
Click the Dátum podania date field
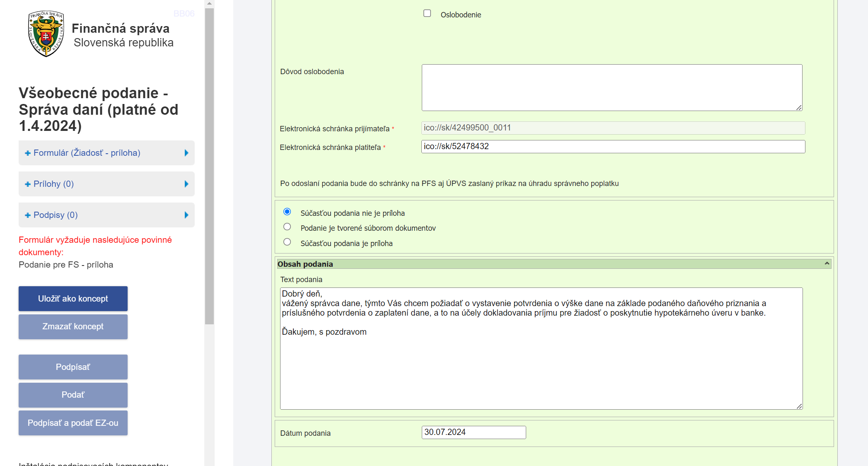click(x=474, y=432)
